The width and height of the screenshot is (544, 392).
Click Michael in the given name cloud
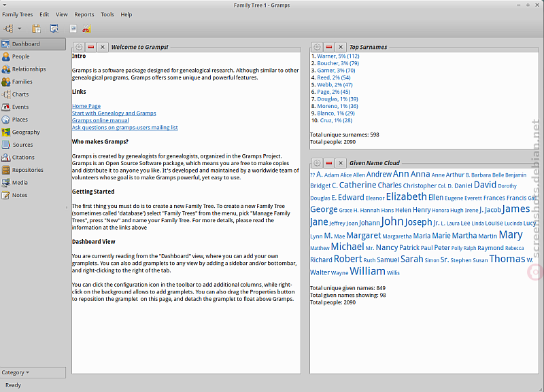[x=347, y=247]
